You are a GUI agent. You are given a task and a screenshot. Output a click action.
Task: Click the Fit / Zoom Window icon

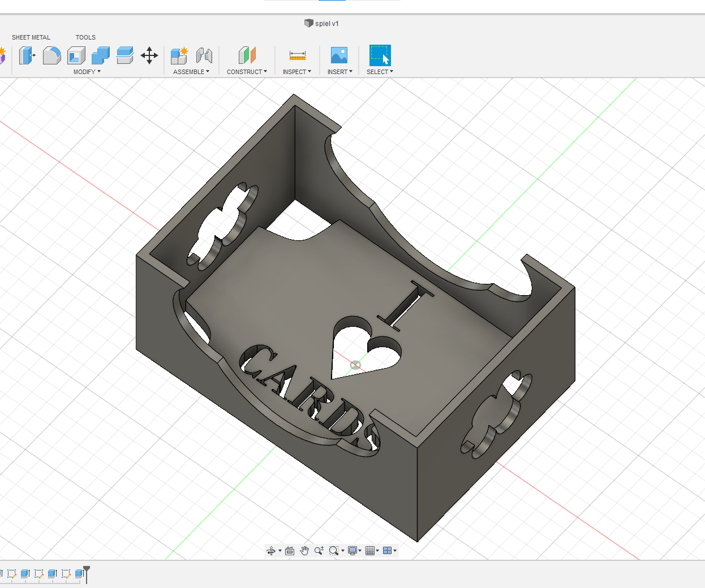click(333, 550)
